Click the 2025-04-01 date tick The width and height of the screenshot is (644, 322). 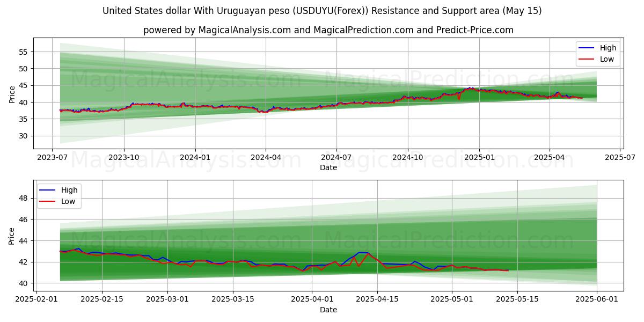click(312, 300)
